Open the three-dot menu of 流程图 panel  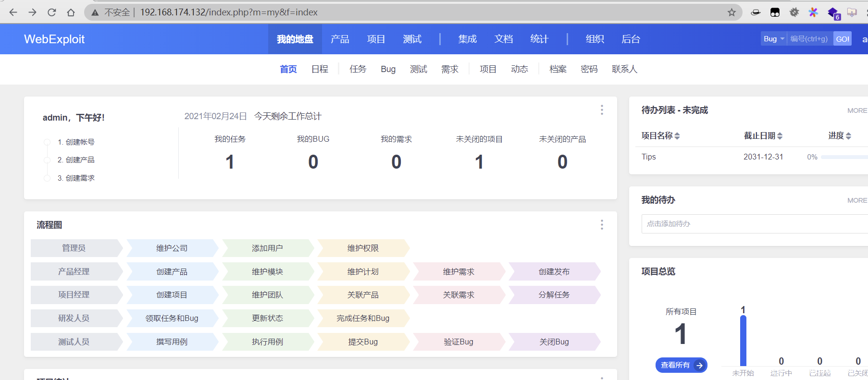tap(601, 225)
